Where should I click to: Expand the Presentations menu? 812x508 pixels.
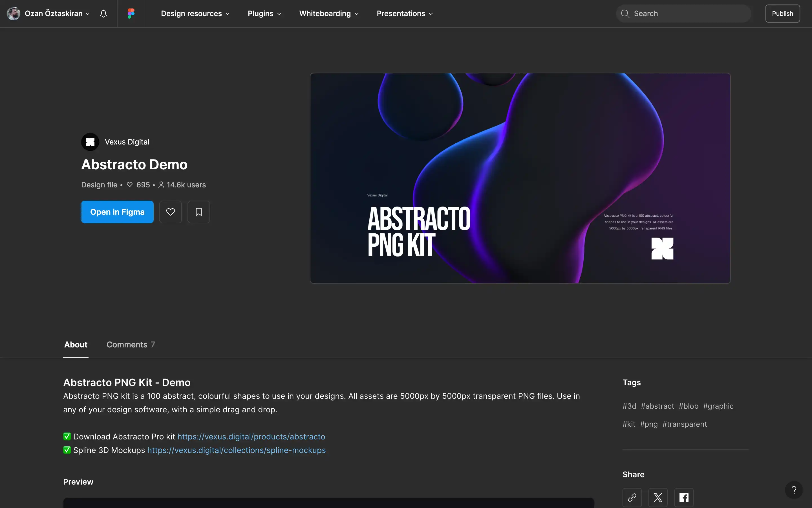coord(405,14)
